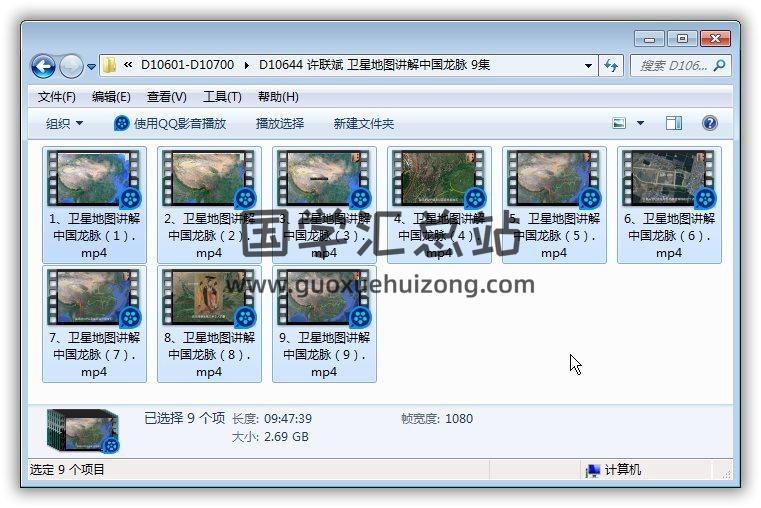
Task: Toggle the preview pane icon
Action: tap(674, 123)
